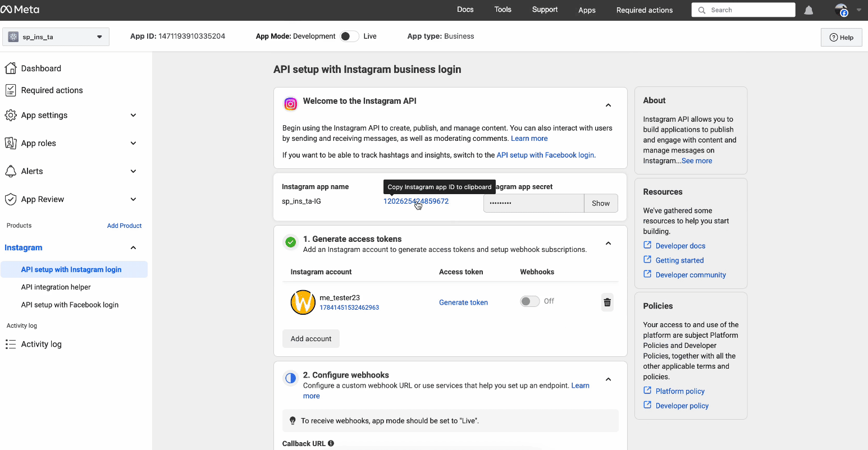Viewport: 868px width, 450px height.
Task: Click the Alerts bell icon in sidebar
Action: tap(10, 171)
